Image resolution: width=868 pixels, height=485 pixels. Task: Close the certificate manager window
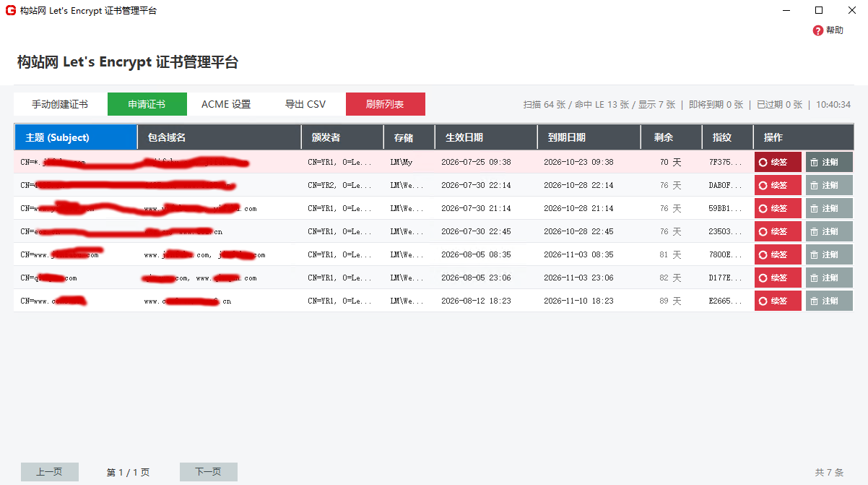click(852, 10)
